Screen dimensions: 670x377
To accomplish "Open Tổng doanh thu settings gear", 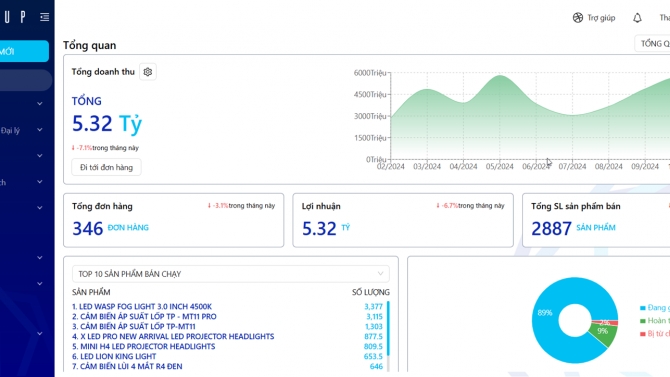I will pyautogui.click(x=148, y=72).
